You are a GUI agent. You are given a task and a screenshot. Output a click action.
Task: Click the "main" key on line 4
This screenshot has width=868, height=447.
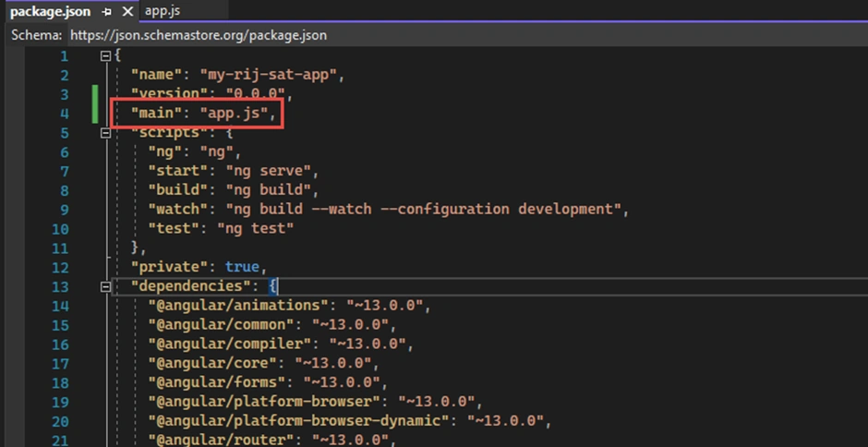pos(157,113)
